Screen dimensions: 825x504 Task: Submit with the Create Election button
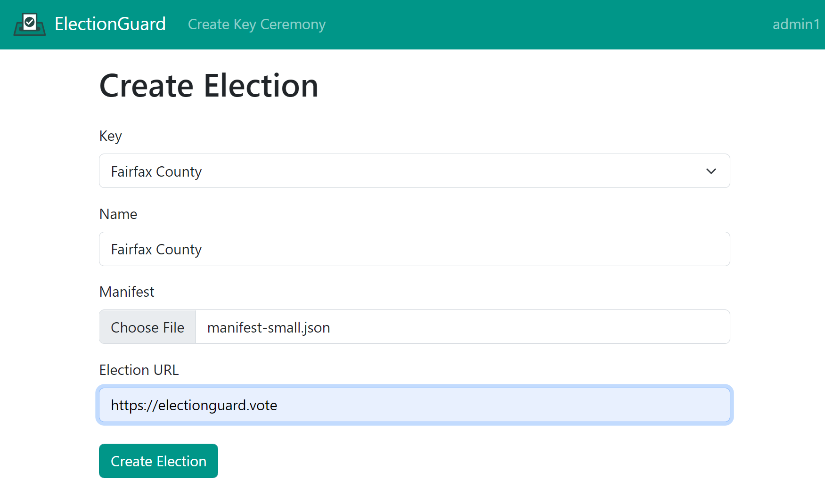158,461
